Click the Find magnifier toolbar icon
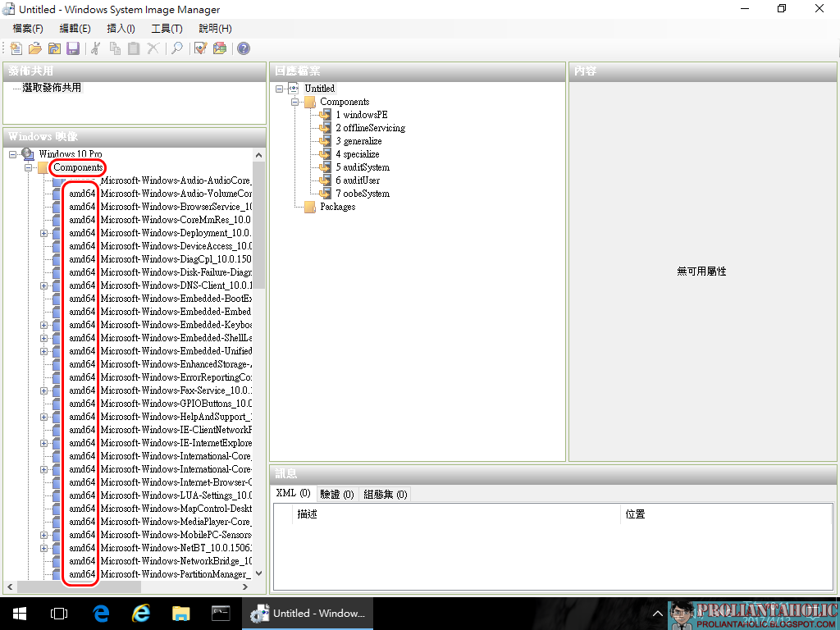Viewport: 840px width, 630px height. click(x=177, y=48)
